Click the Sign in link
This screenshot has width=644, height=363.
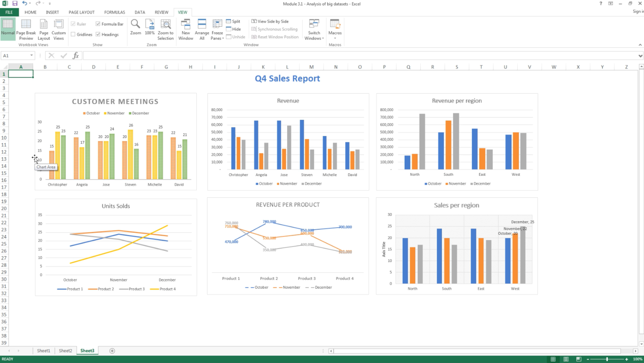pyautogui.click(x=638, y=12)
